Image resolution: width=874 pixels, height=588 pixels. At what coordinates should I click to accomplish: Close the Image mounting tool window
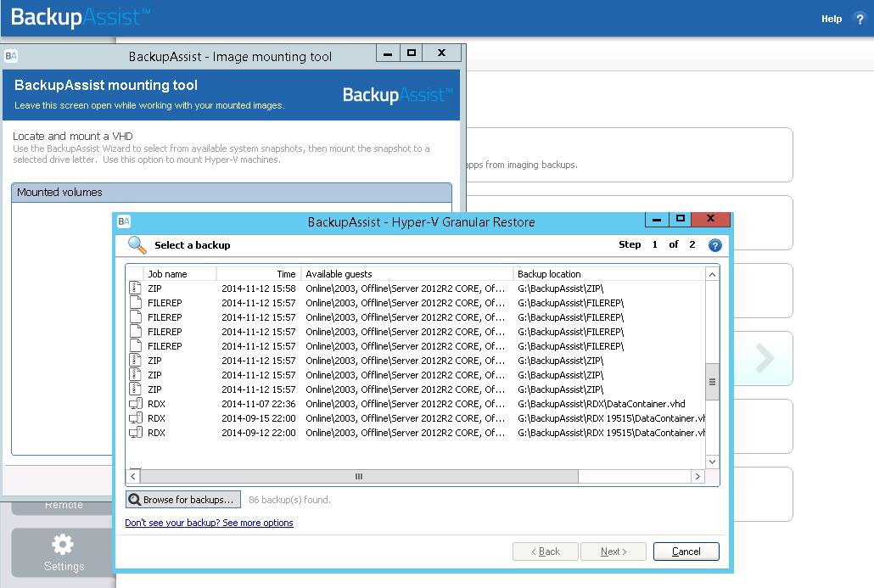pos(441,53)
